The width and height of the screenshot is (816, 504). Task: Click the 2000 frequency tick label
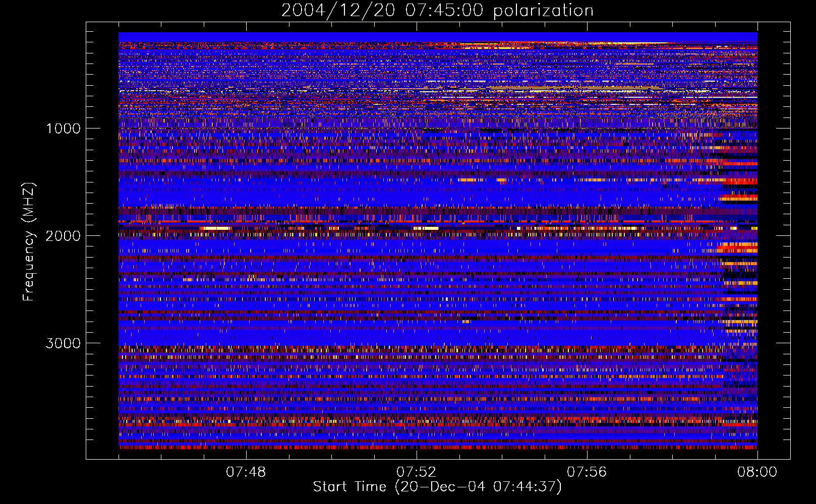coord(63,236)
